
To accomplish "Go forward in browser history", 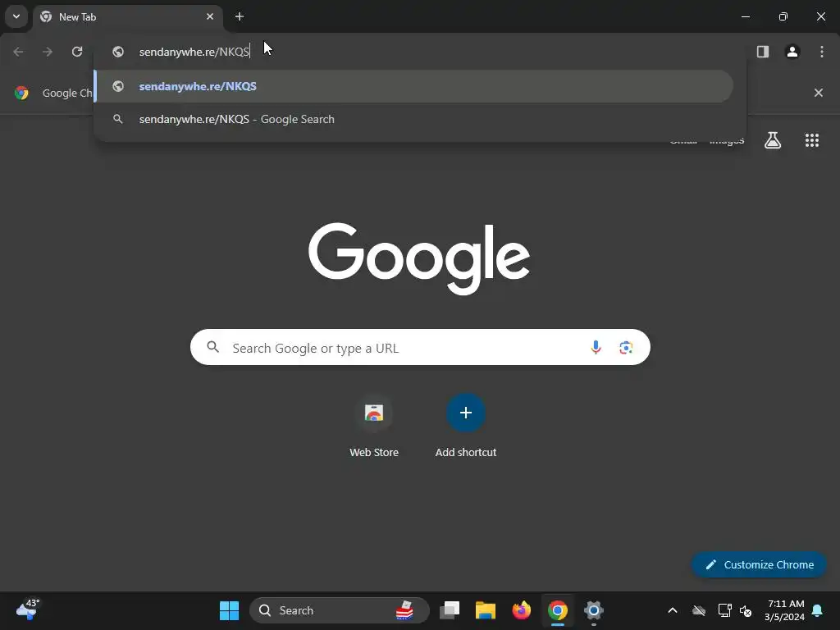I will (48, 52).
